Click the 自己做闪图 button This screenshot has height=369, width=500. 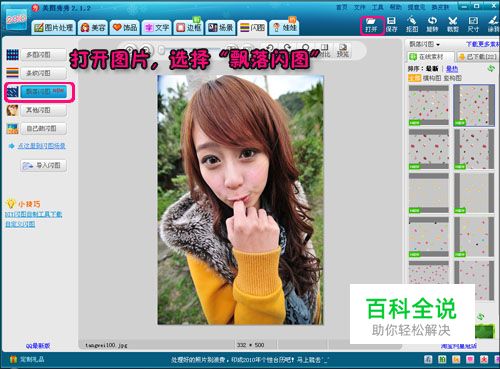[44, 129]
